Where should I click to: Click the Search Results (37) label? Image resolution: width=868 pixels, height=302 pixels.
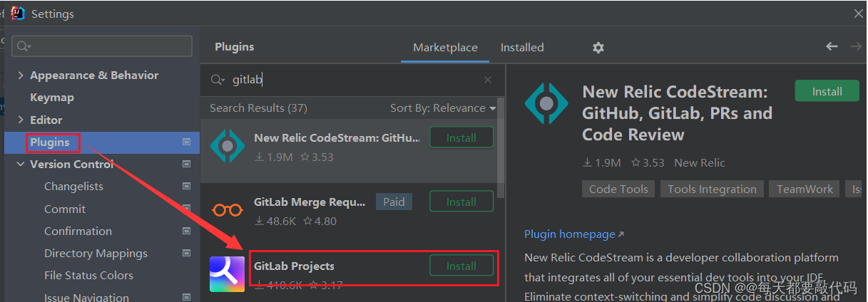pyautogui.click(x=258, y=108)
